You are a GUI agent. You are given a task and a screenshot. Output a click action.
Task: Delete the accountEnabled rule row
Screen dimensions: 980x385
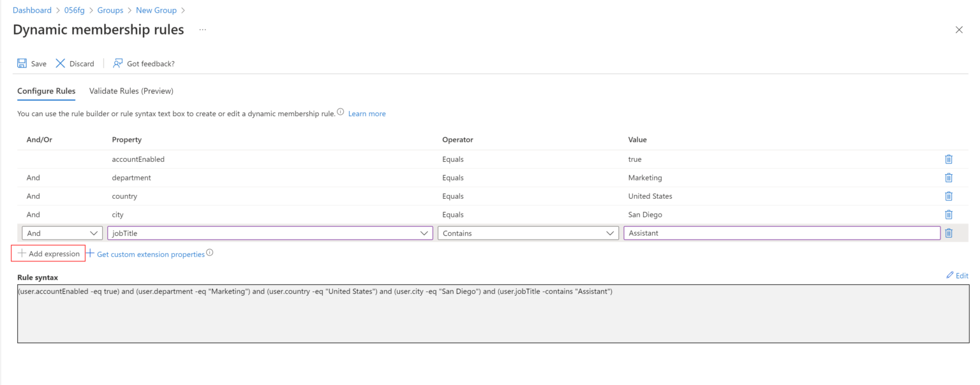[949, 159]
